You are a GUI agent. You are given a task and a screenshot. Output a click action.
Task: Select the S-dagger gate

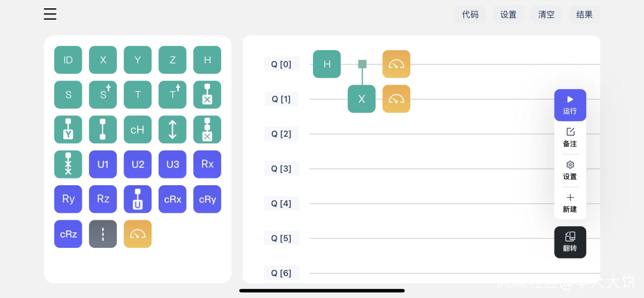tap(103, 95)
